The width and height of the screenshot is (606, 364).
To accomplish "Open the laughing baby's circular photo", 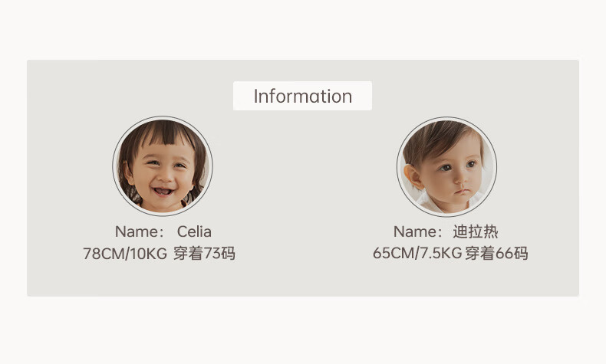I will (x=163, y=166).
